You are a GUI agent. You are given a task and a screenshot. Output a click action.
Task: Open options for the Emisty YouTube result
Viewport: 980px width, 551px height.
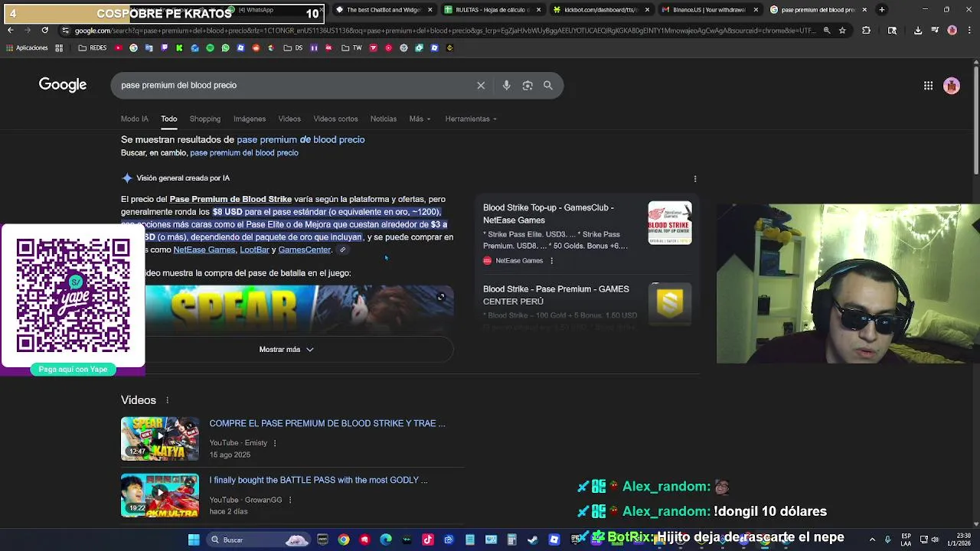[x=275, y=443]
